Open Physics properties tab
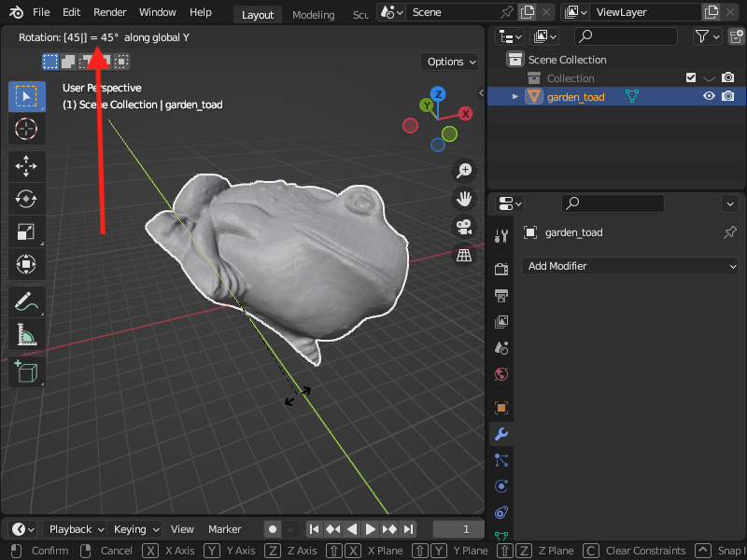Viewport: 747px width, 560px height. click(x=501, y=486)
